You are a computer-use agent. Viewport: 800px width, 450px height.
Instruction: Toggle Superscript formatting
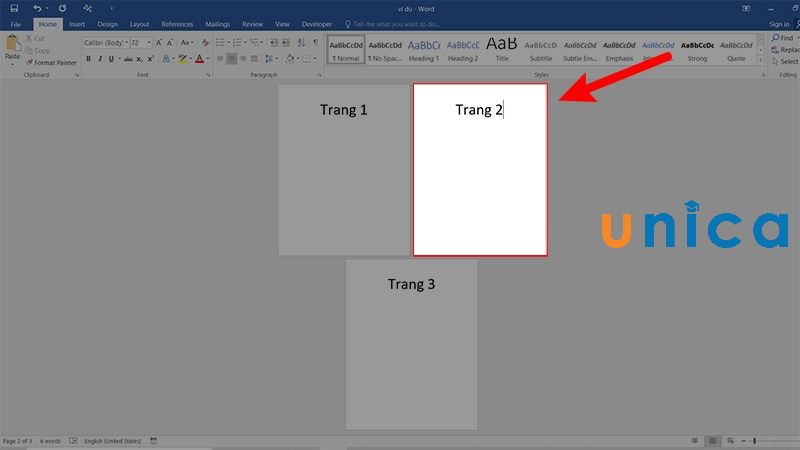coord(151,59)
